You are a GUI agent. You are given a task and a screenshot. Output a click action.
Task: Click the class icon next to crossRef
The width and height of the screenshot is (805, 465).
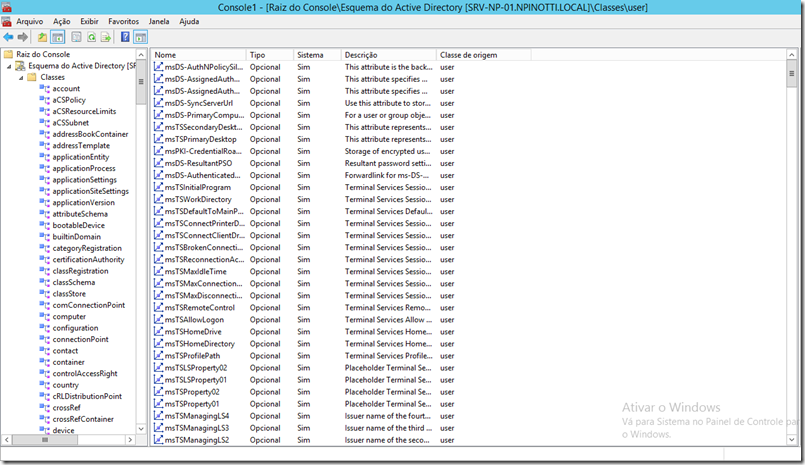point(45,408)
